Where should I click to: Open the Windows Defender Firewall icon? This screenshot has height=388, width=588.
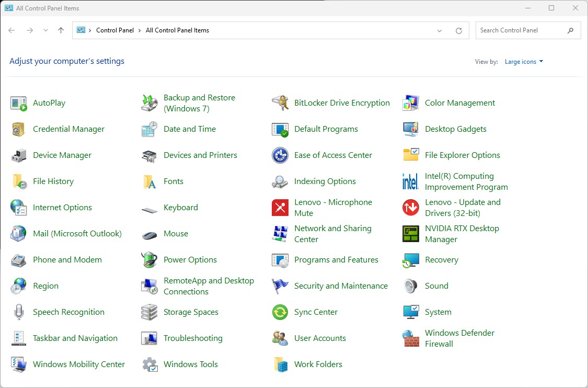411,338
